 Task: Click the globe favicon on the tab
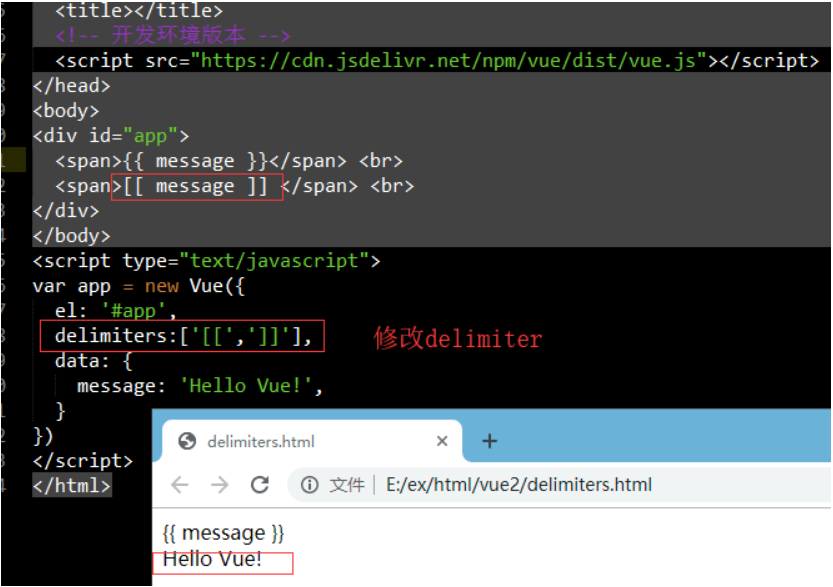tap(187, 441)
